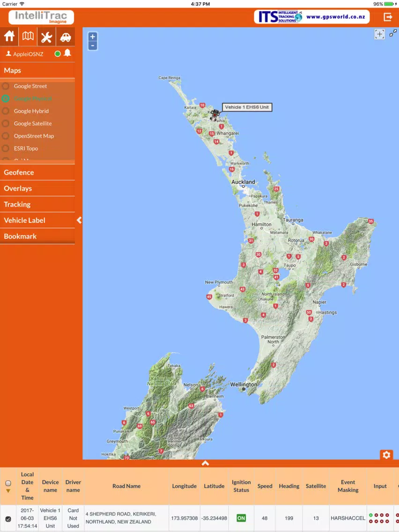The height and width of the screenshot is (532, 399).
Task: Click Heading column header
Action: tap(289, 486)
